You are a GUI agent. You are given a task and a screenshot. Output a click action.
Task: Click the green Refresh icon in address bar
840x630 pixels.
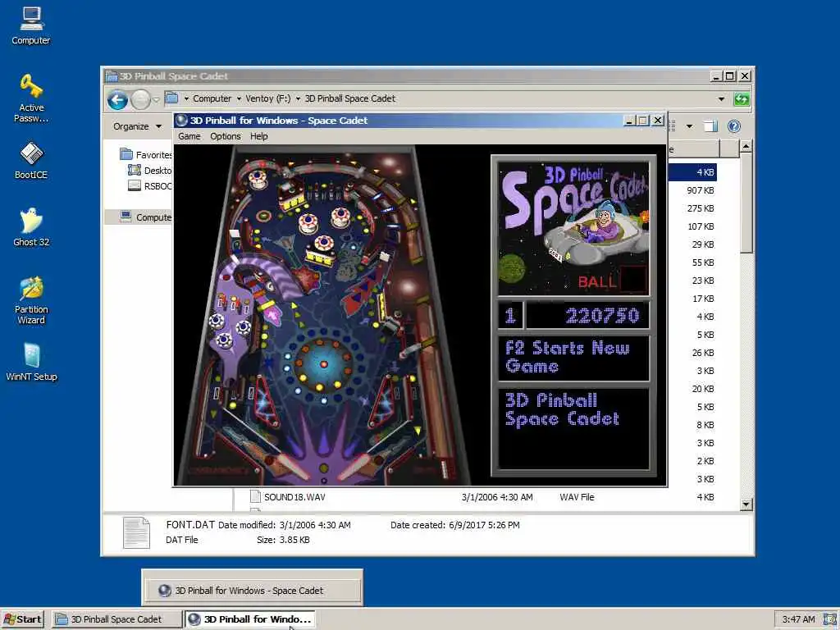pos(742,99)
